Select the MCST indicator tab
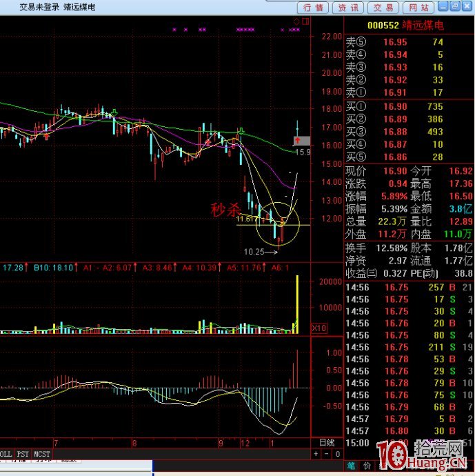 coord(41,454)
